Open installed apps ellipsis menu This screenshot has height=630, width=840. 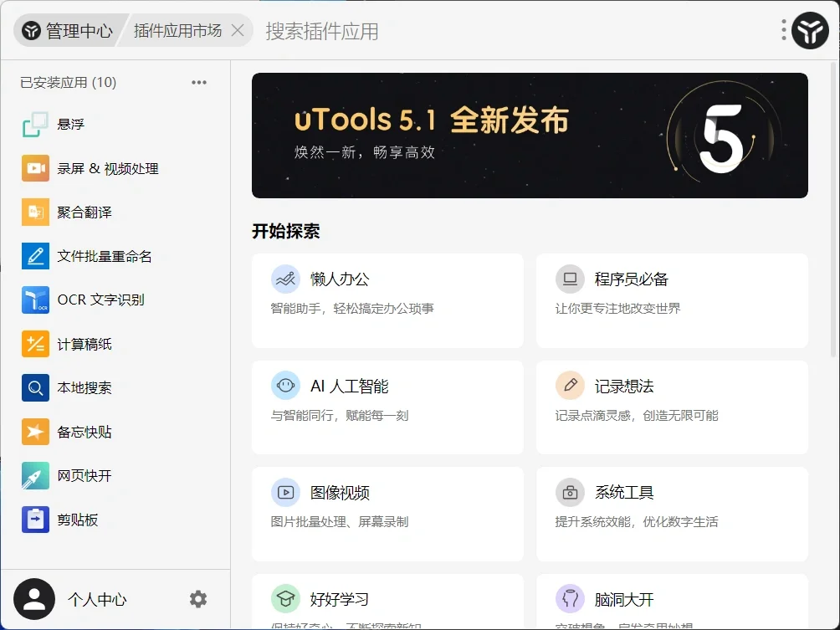coord(199,83)
